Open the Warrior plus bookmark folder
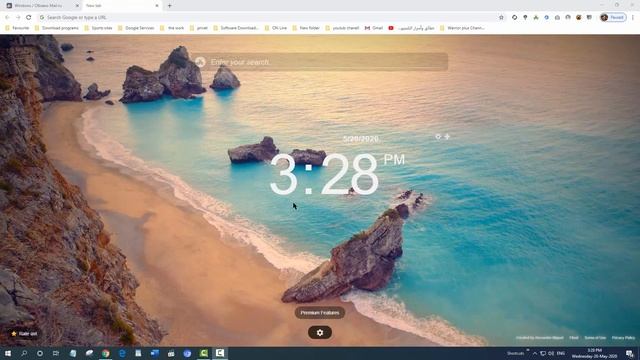The height and width of the screenshot is (360, 640). pyautogui.click(x=462, y=28)
